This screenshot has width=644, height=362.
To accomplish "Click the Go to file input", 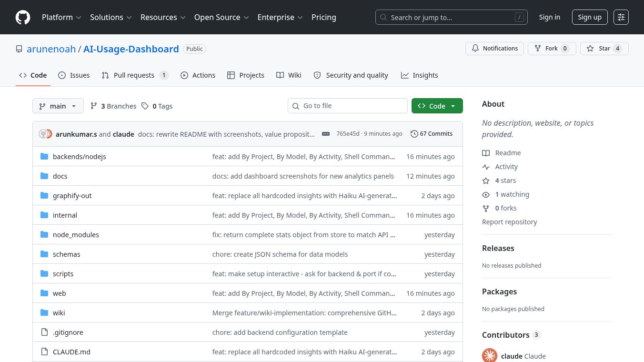I will (352, 106).
